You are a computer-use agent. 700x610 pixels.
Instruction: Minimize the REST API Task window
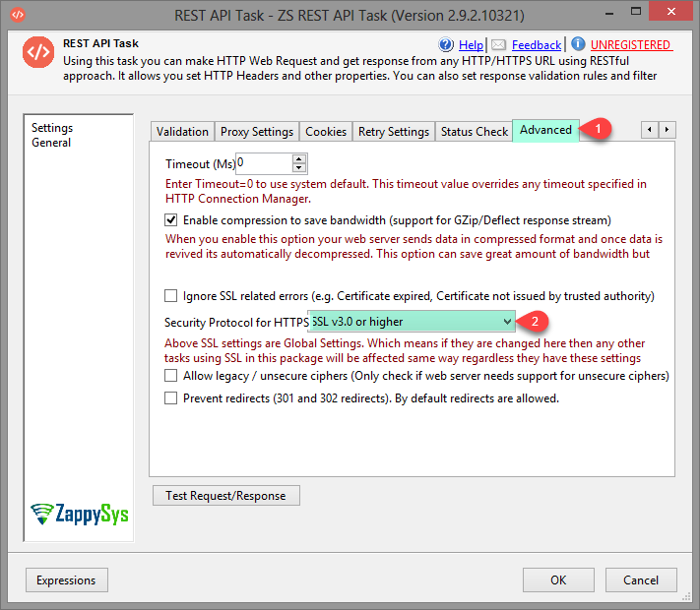tap(608, 13)
